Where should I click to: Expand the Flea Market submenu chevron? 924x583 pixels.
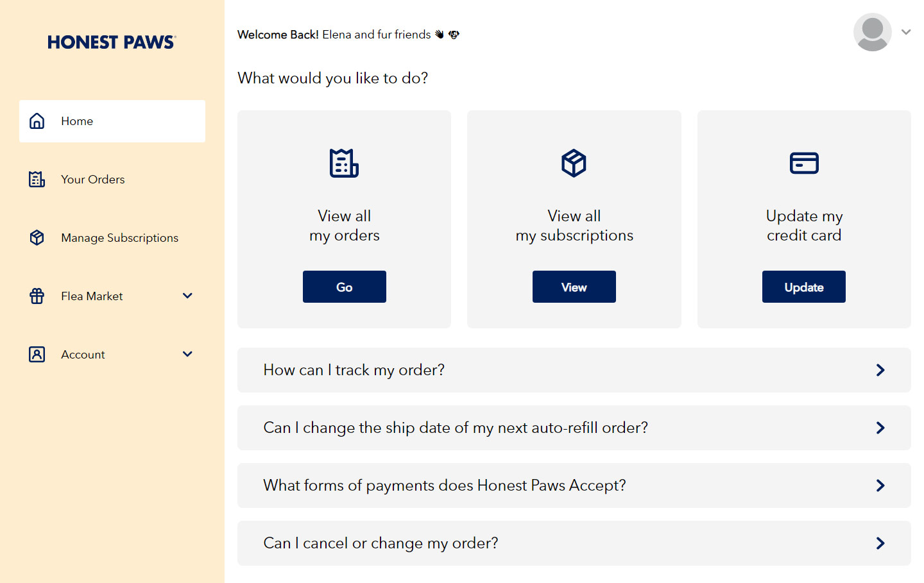click(x=187, y=296)
